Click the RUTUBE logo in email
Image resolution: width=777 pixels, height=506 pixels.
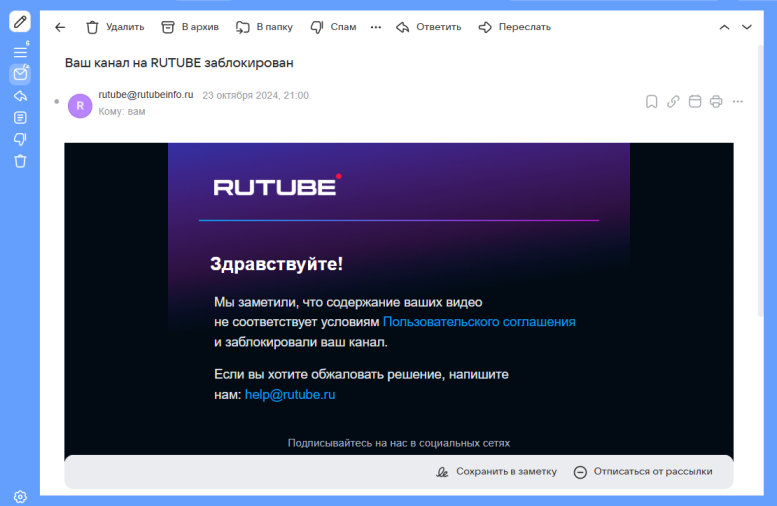click(x=277, y=185)
